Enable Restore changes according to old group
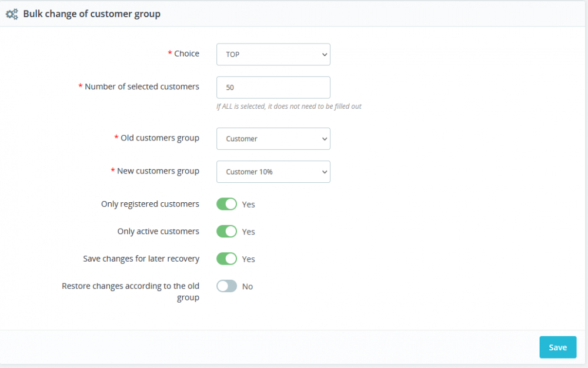This screenshot has height=368, width=588. (227, 286)
